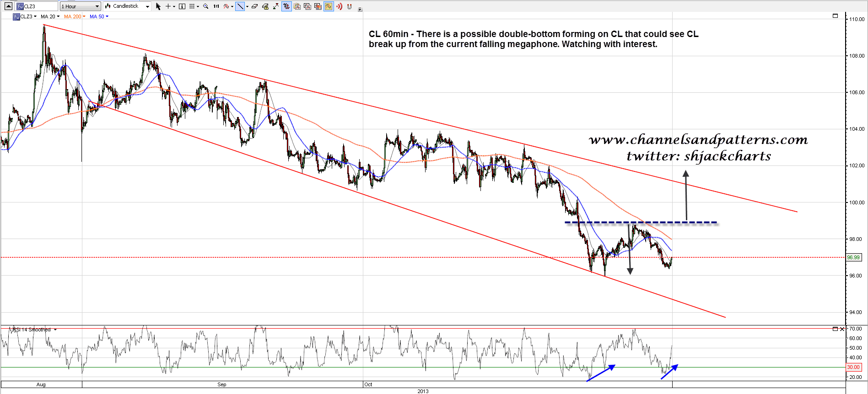Open the Candlestick chart type dropdown
Image resolution: width=868 pixels, height=394 pixels.
127,6
